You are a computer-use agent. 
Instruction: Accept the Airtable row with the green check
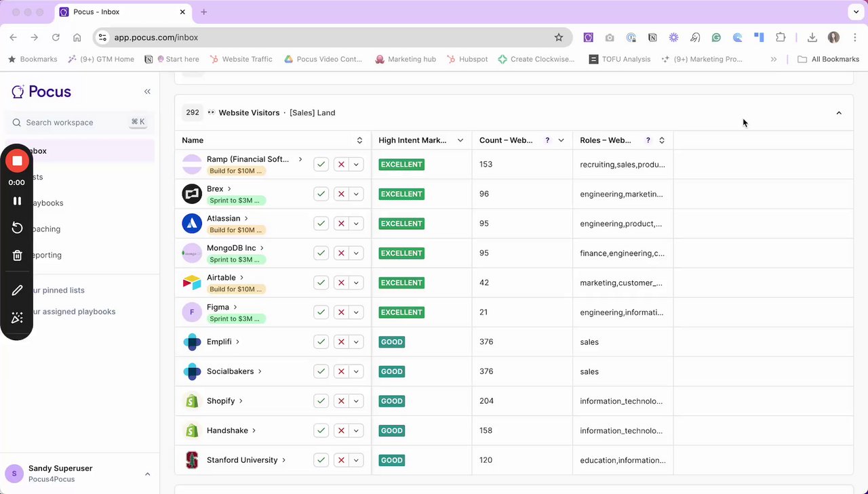click(321, 283)
